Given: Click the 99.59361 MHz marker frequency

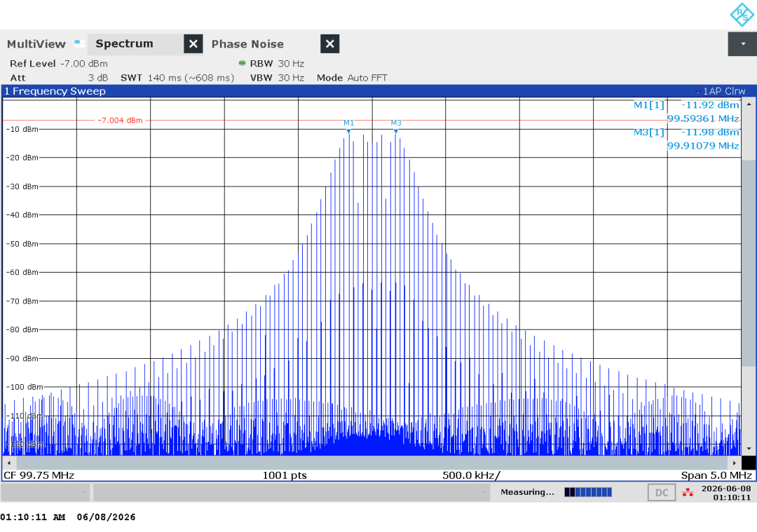Looking at the screenshot, I should 703,118.
